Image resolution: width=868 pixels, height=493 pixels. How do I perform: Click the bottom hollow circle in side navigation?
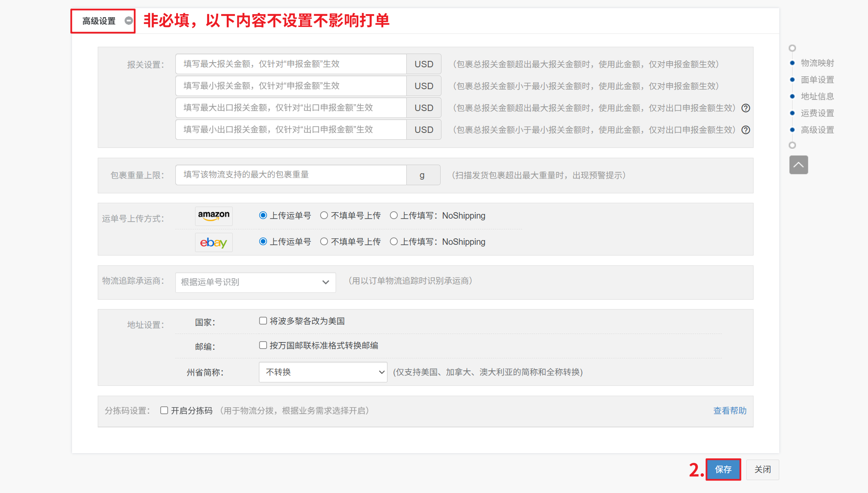tap(792, 145)
